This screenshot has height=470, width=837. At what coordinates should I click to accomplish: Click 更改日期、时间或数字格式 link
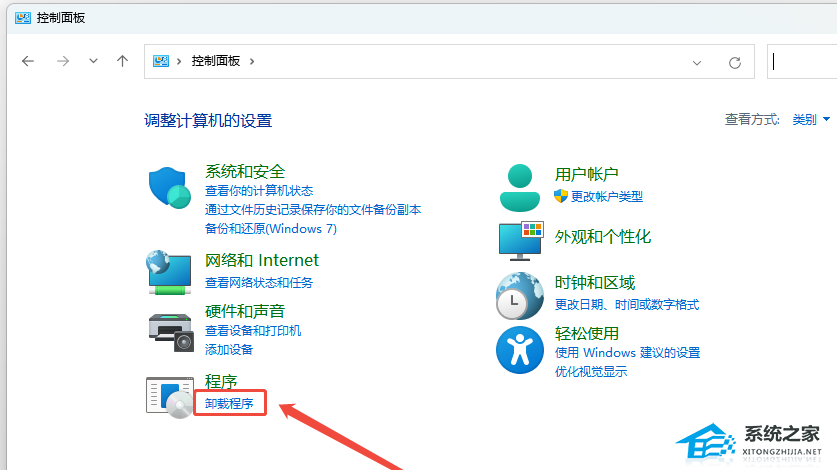627,304
